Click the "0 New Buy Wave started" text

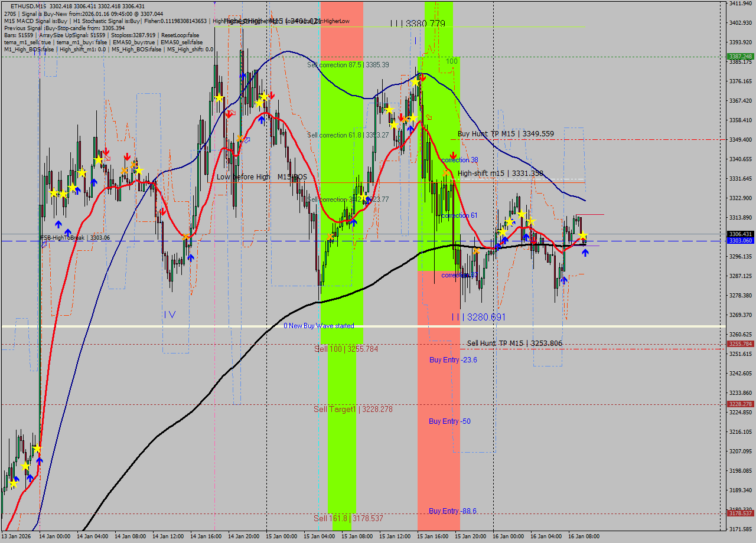click(318, 326)
